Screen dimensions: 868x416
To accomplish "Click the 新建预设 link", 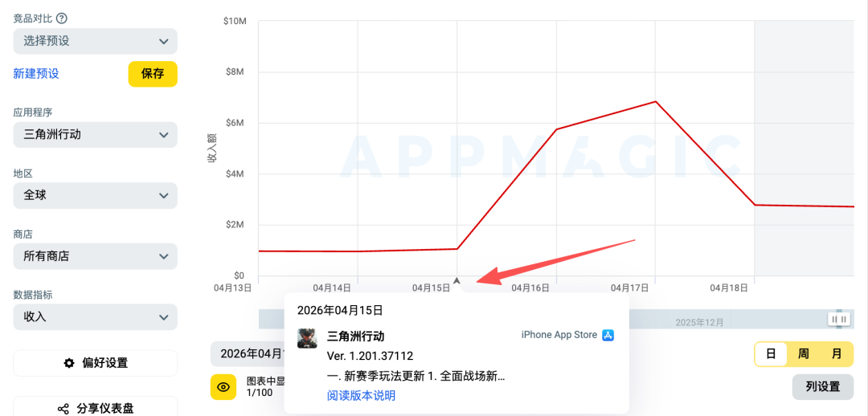I will click(x=36, y=74).
